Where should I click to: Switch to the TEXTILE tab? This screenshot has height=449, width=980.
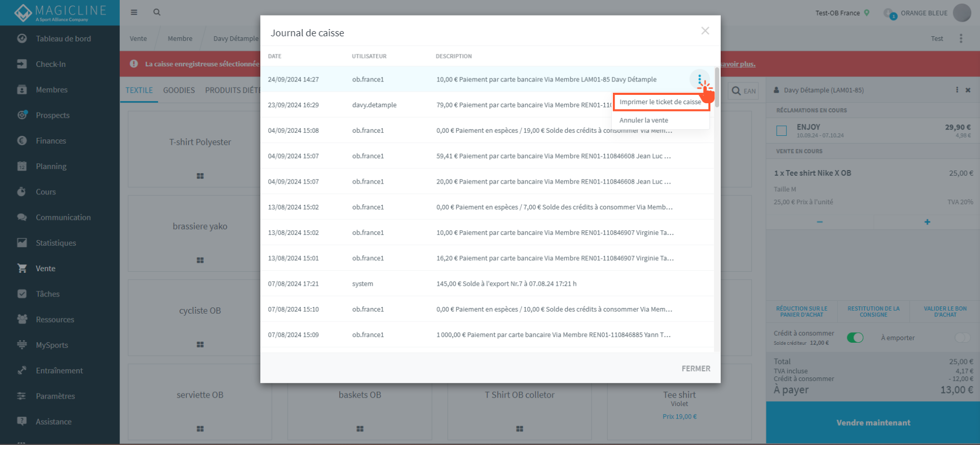click(x=139, y=90)
